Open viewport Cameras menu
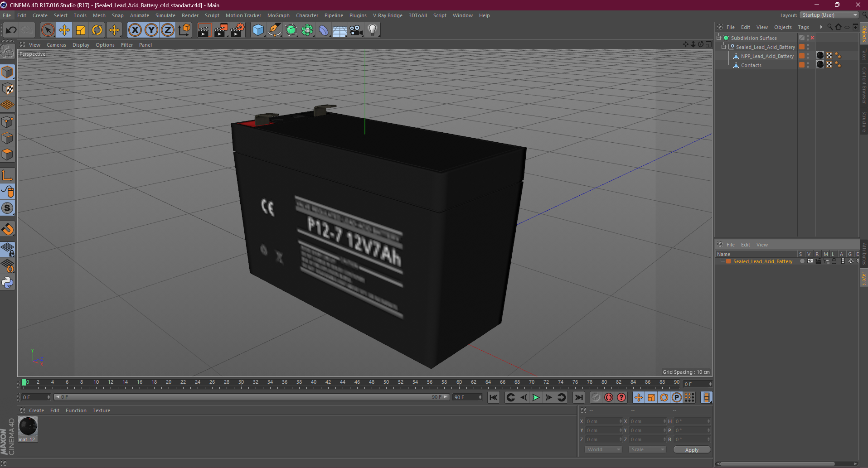 pos(56,45)
